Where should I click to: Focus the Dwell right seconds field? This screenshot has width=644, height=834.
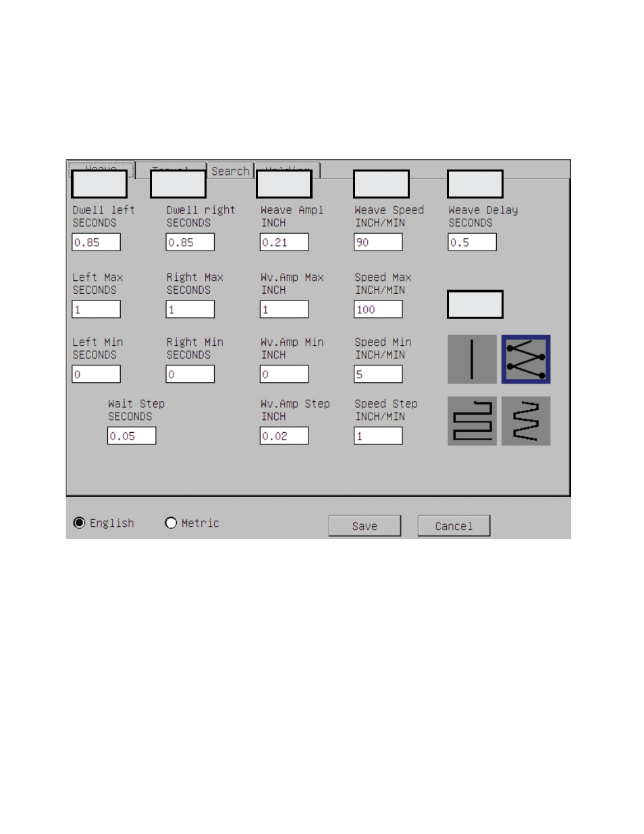point(190,242)
